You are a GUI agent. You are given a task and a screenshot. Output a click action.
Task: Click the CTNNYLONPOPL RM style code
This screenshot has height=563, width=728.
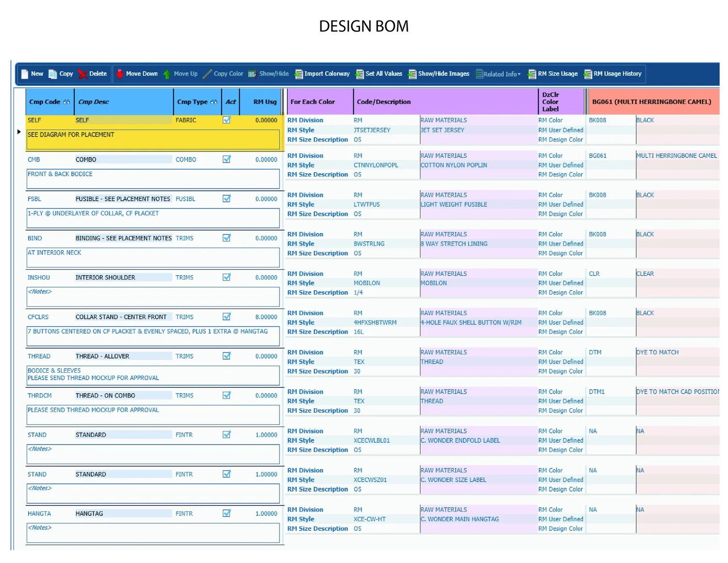(376, 165)
